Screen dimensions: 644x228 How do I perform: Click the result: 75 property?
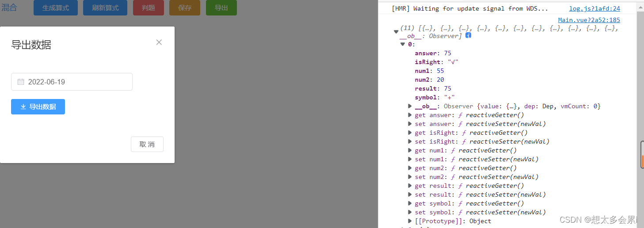point(433,88)
